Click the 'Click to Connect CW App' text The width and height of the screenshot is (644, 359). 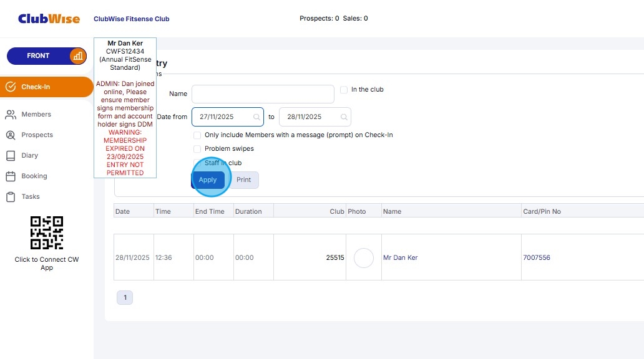tap(47, 264)
